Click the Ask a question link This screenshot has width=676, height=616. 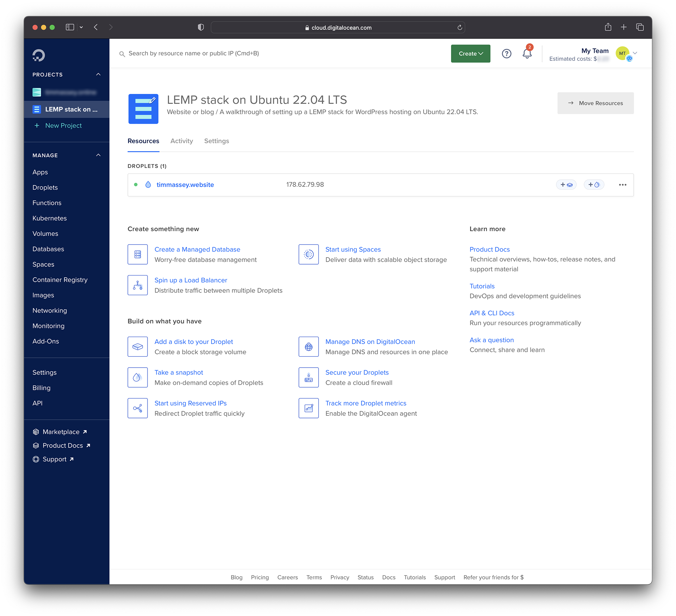coord(492,340)
